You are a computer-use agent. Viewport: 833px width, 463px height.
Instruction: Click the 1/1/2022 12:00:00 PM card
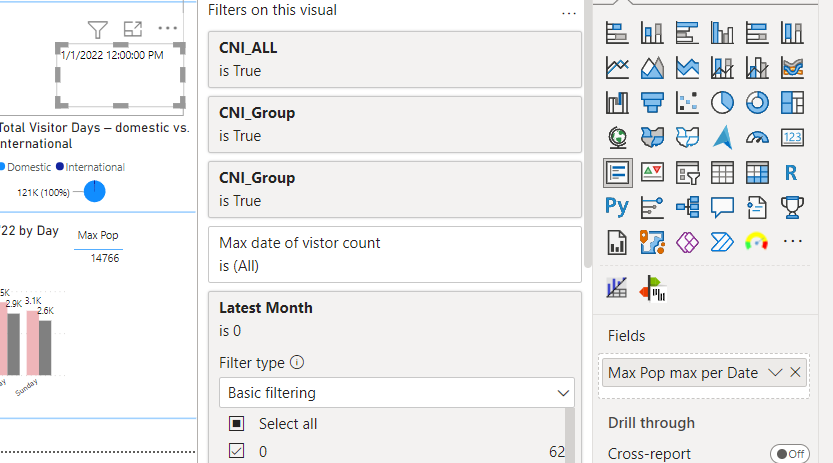(121, 75)
